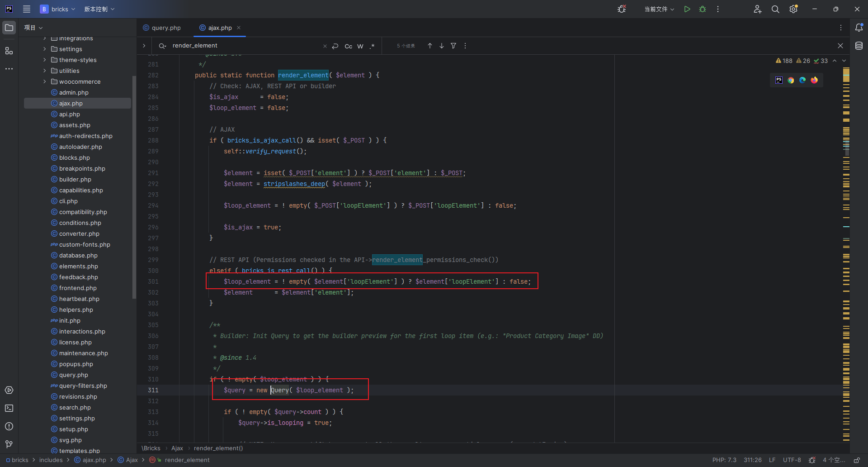Open Search Everywhere magnifier
This screenshot has width=868, height=467.
pyautogui.click(x=775, y=9)
